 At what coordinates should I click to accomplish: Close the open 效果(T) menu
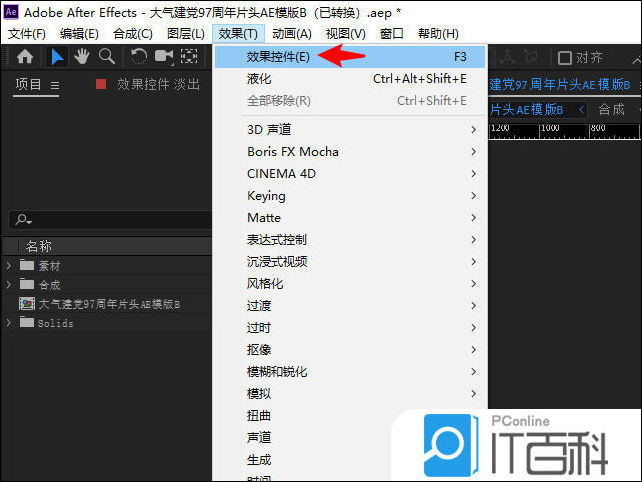point(238,34)
